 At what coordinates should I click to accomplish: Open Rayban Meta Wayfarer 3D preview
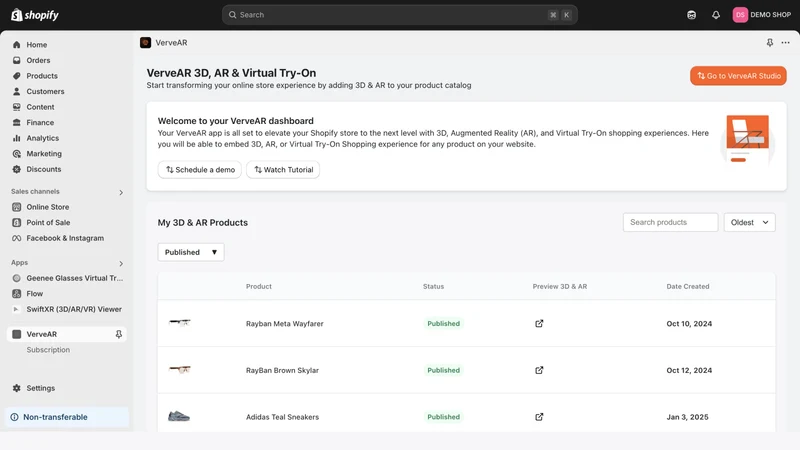[539, 323]
